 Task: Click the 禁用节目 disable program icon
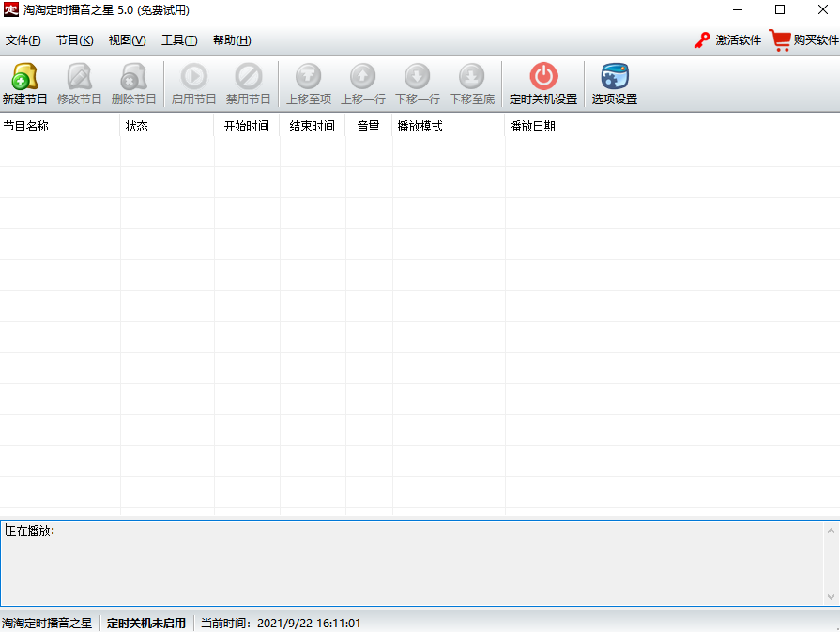(x=248, y=84)
